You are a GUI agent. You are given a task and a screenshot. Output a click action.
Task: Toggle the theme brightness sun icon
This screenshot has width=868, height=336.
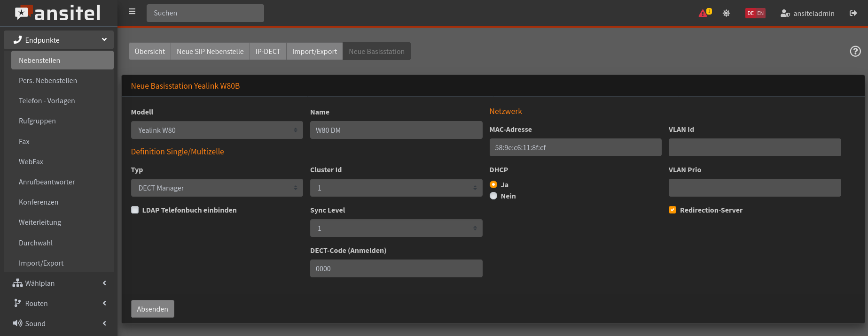tap(726, 13)
